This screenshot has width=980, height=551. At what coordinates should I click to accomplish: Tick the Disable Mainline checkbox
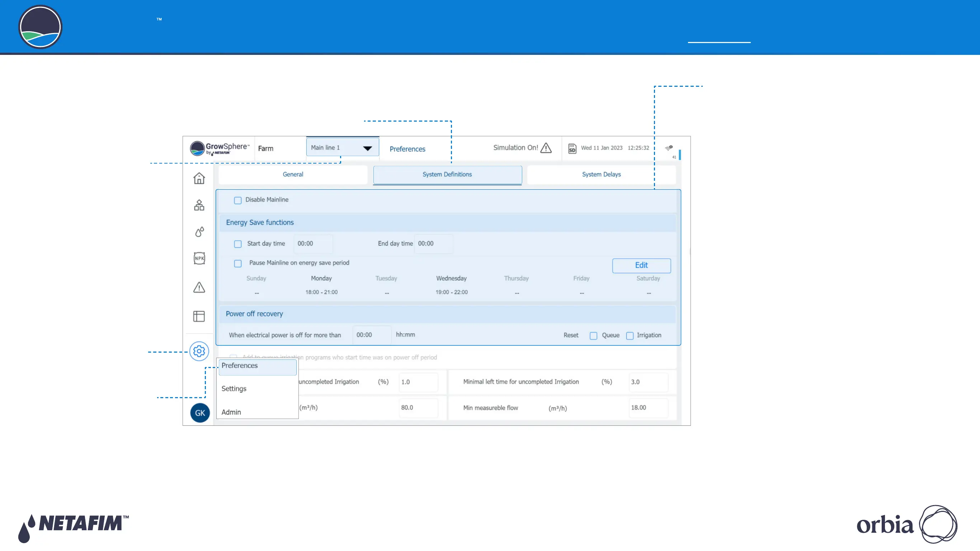238,200
